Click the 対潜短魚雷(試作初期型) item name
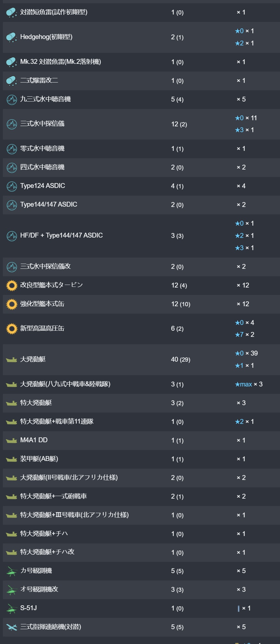280x644 pixels. tap(54, 12)
